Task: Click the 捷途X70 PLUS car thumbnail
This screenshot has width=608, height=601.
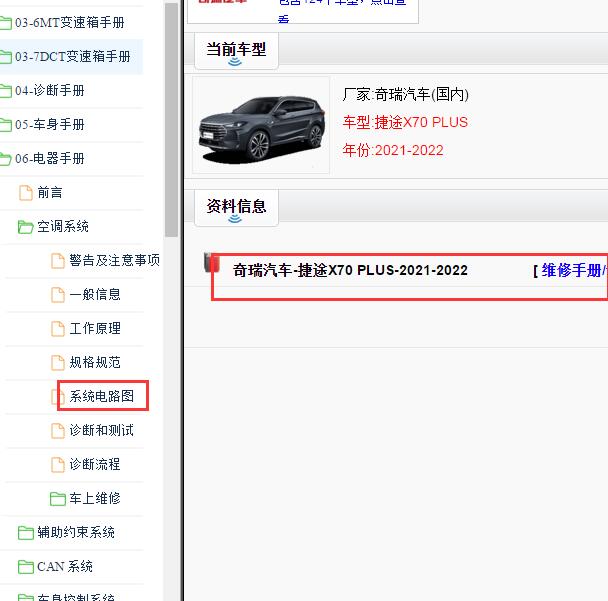Action: click(261, 125)
